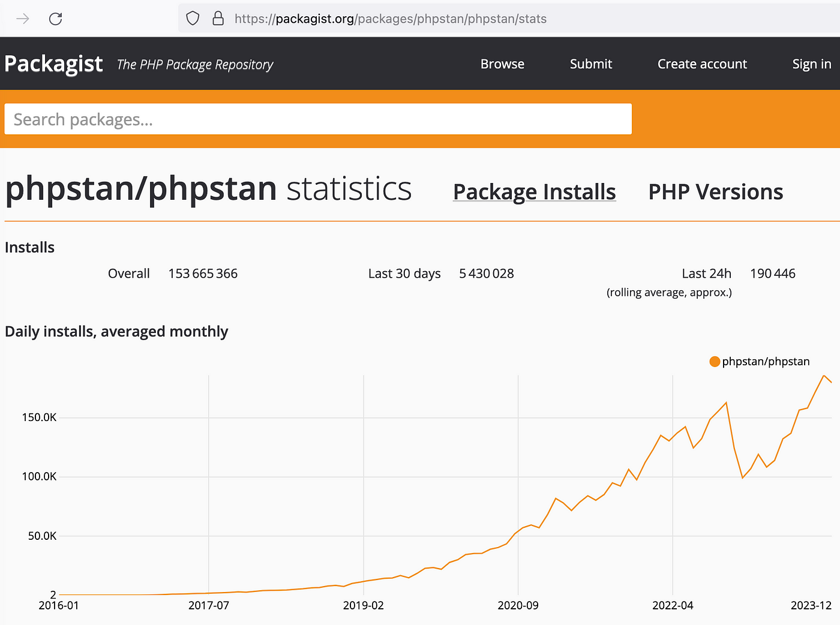Click the 2022-04 x-axis label
Viewport: 840px width, 625px height.
[673, 606]
